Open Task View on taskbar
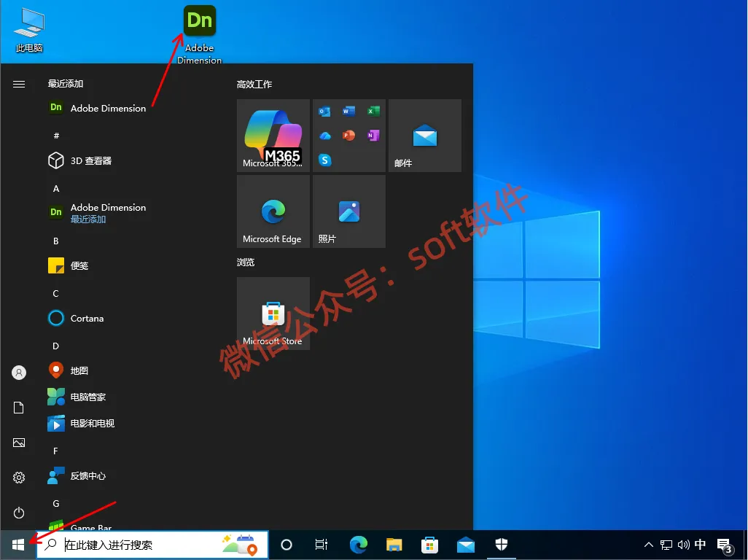 [322, 545]
